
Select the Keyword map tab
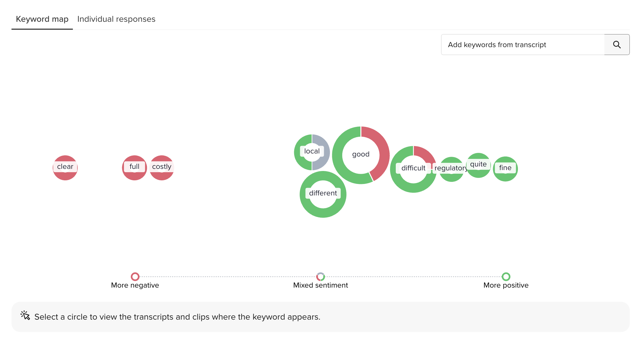click(42, 19)
